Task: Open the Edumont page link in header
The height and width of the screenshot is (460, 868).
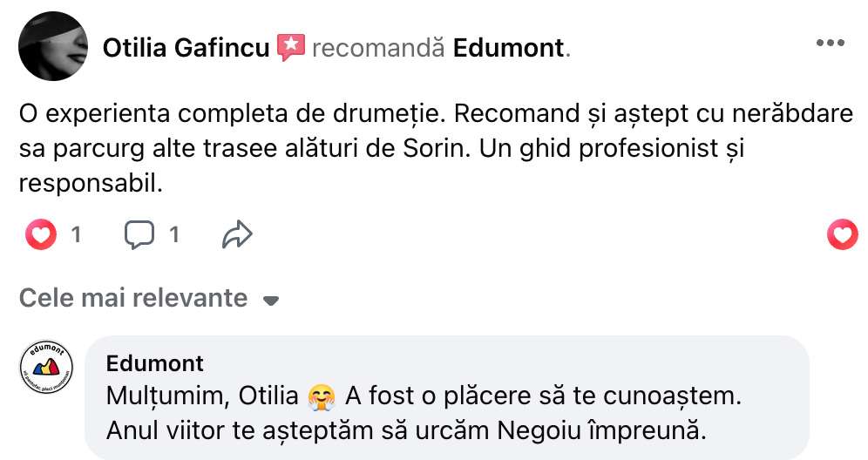Action: (508, 48)
